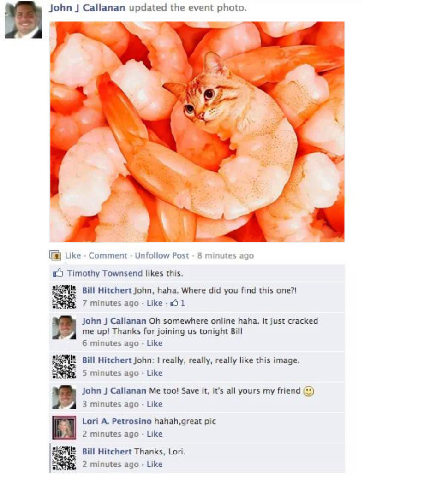Like Bill's 'Thanks, Lori' comment
The height and width of the screenshot is (478, 448).
pyautogui.click(x=155, y=464)
